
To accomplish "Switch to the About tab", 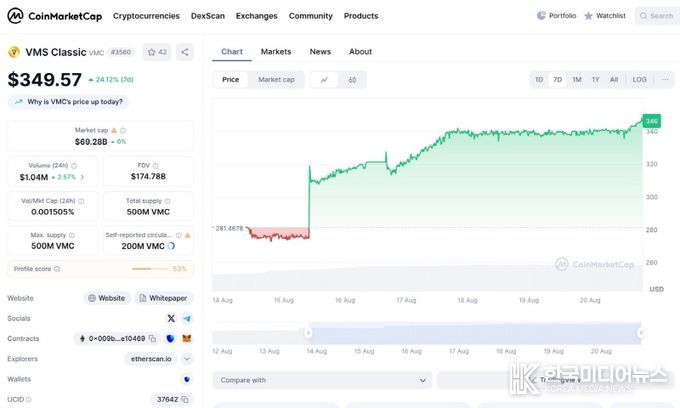I will click(x=360, y=52).
